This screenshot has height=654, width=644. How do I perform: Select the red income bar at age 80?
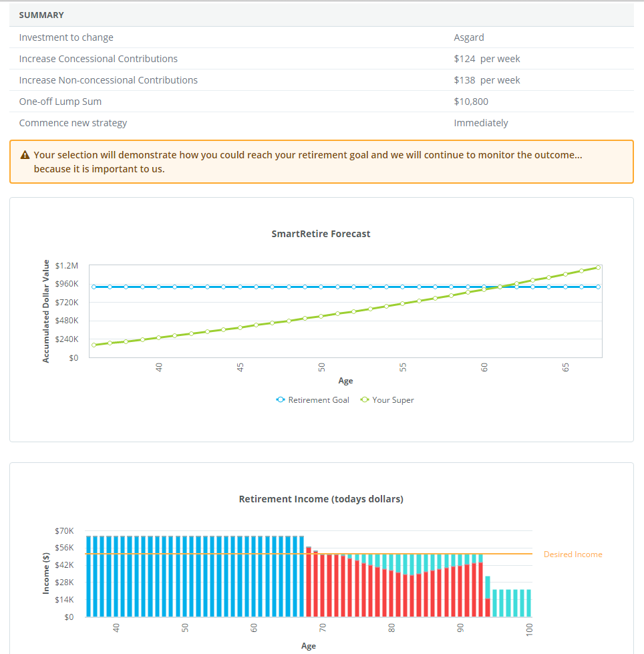[391, 594]
